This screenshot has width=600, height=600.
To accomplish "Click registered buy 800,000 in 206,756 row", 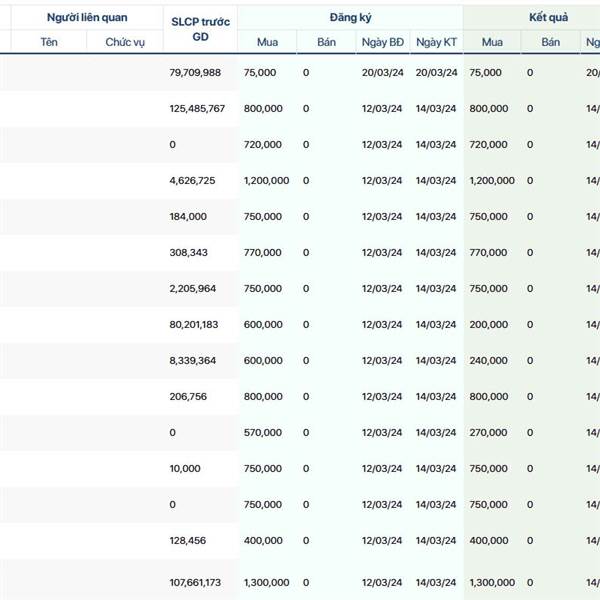I will [x=263, y=396].
